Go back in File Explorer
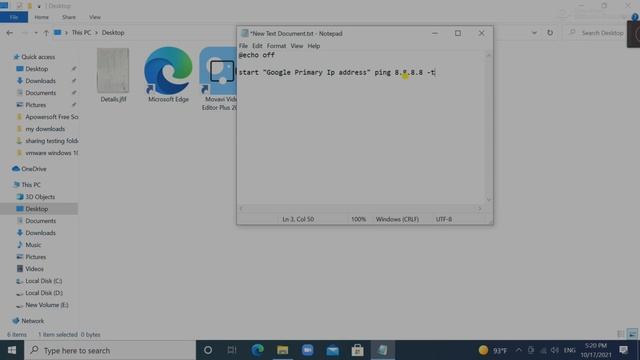This screenshot has width=640, height=360. pos(9,33)
